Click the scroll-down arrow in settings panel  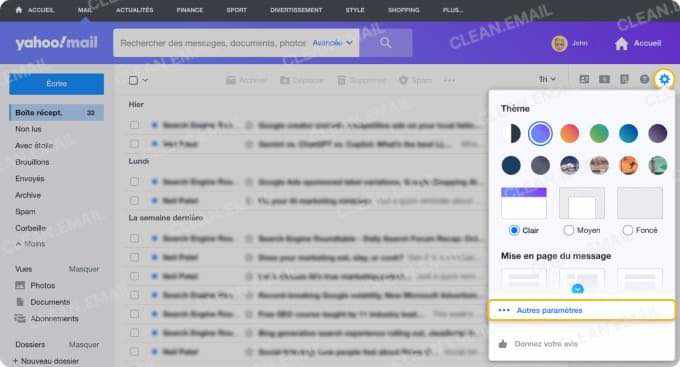(577, 288)
